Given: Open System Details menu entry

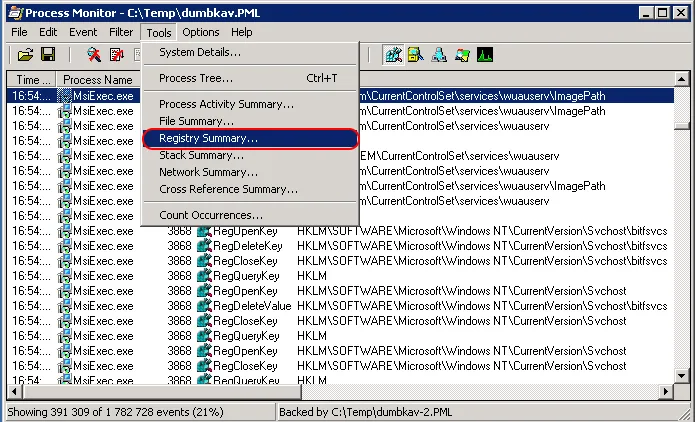Looking at the screenshot, I should (x=200, y=52).
